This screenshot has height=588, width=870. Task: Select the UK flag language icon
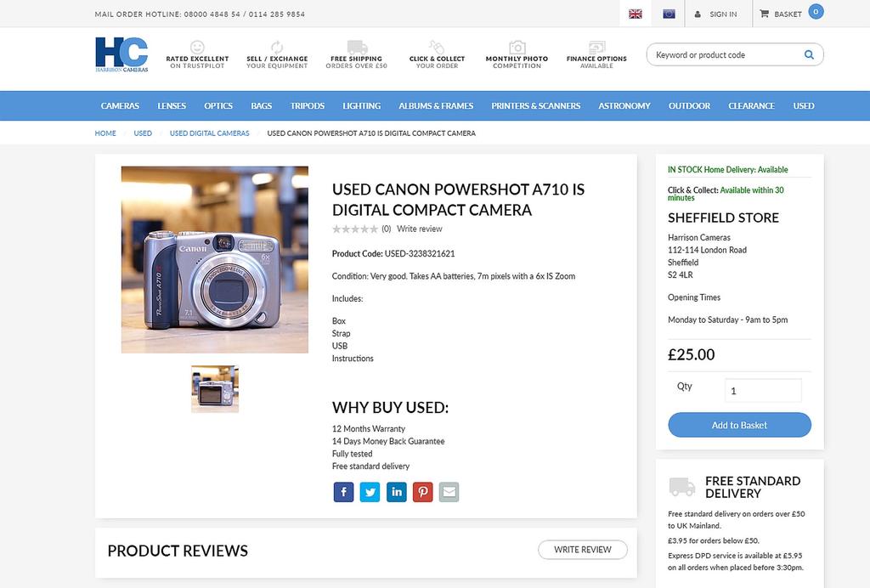(x=635, y=14)
